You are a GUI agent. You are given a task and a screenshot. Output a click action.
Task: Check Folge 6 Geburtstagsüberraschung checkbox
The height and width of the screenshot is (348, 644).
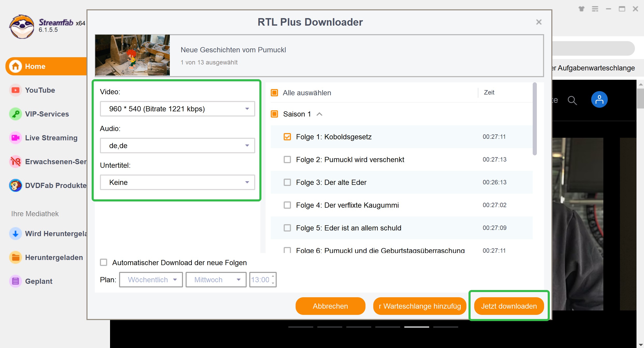pos(287,250)
